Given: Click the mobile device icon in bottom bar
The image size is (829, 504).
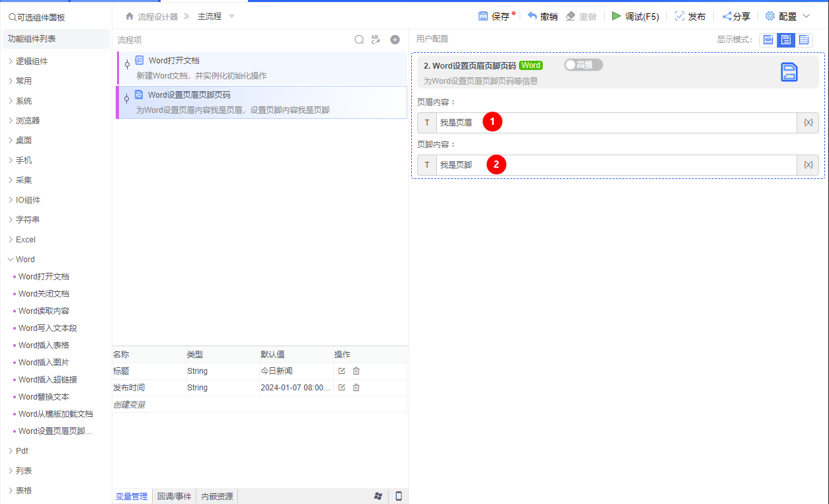Looking at the screenshot, I should pyautogui.click(x=399, y=495).
